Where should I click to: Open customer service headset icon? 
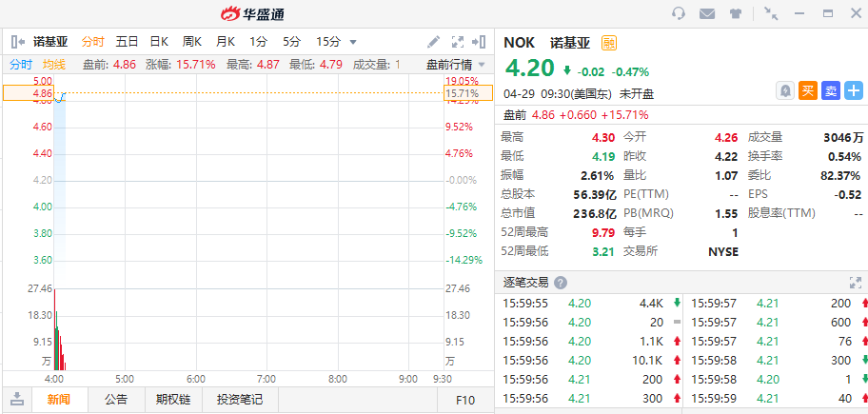coord(679,13)
